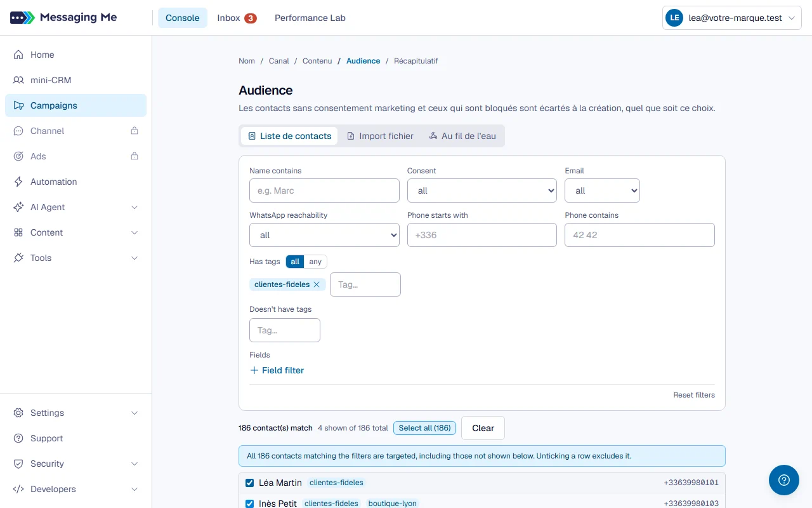This screenshot has width=812, height=508.
Task: Click the Security shield icon
Action: [18, 464]
